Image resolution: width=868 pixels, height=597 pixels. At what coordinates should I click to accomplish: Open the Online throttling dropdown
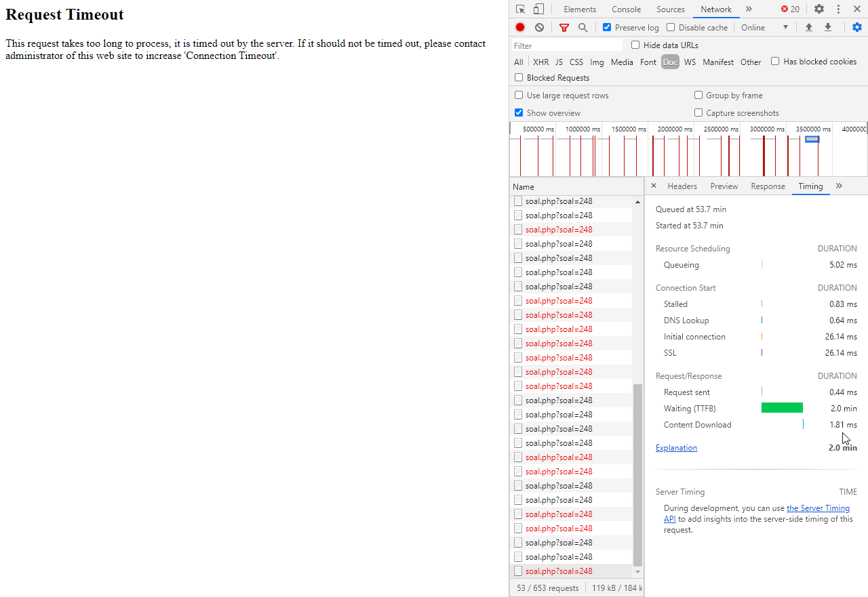tap(764, 28)
